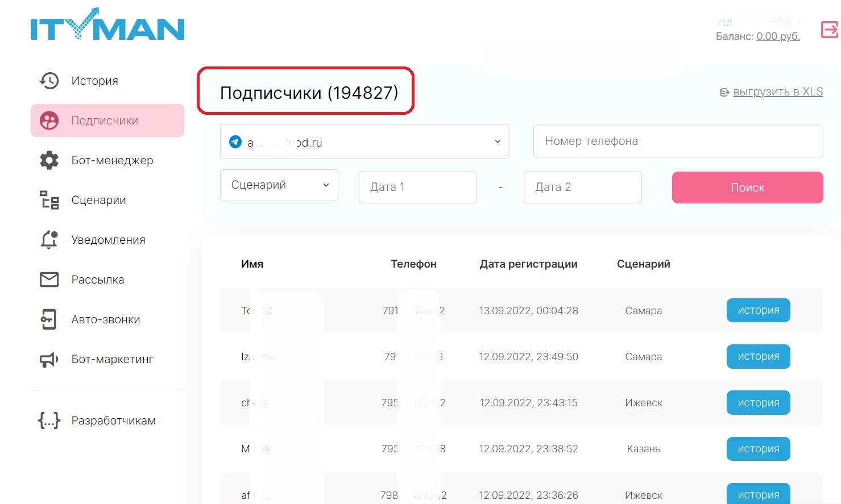Viewport: 841px width, 504px height.
Task: Open the История menu item
Action: click(x=94, y=81)
